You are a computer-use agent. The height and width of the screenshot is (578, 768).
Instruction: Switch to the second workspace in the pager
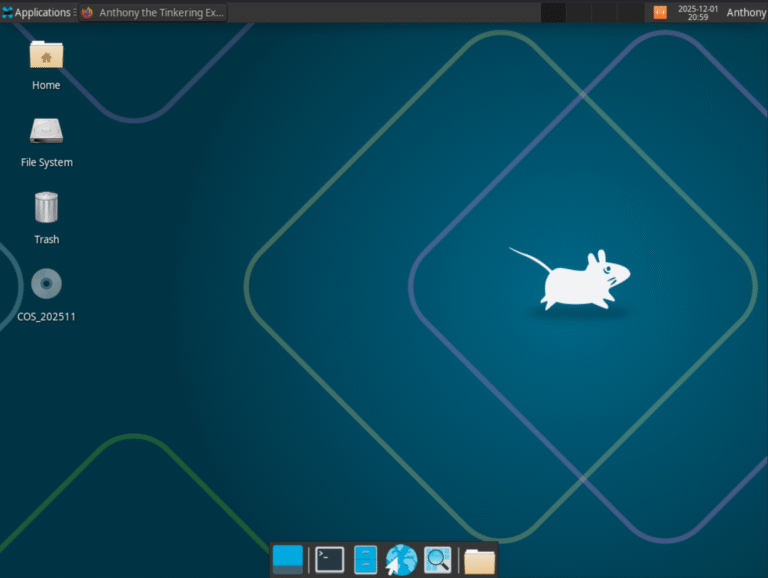point(579,12)
